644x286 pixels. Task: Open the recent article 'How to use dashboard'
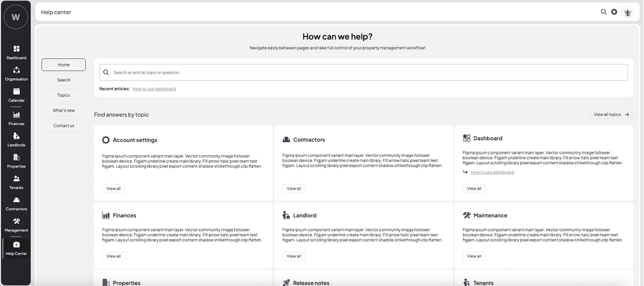(x=154, y=89)
